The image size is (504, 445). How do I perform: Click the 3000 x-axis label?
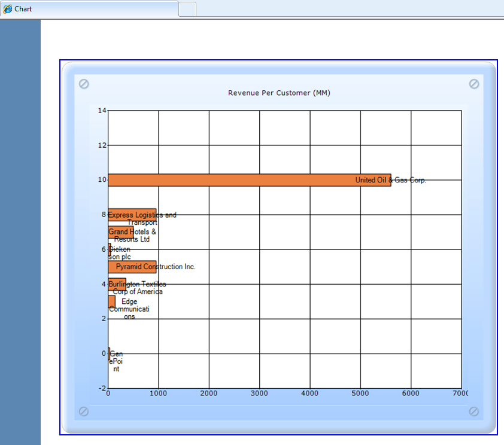(x=259, y=394)
